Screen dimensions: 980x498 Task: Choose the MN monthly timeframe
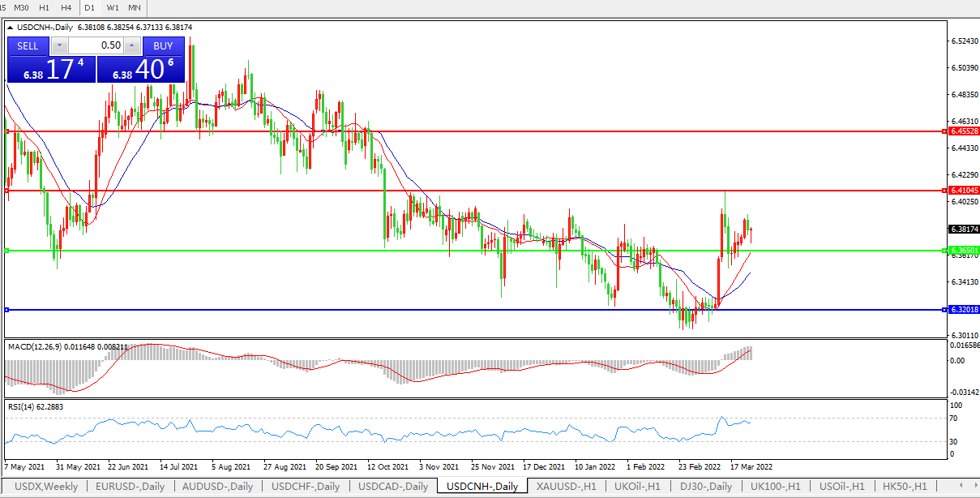pyautogui.click(x=135, y=7)
